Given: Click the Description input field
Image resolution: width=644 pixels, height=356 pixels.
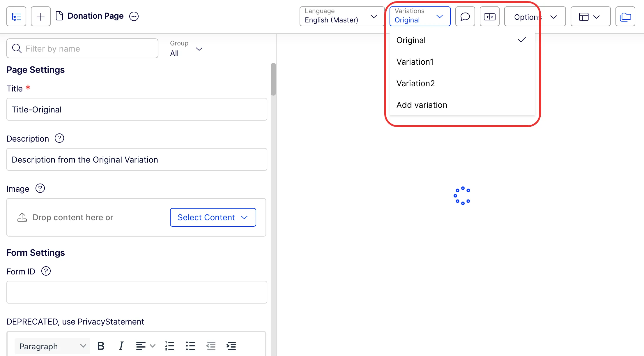Looking at the screenshot, I should 137,159.
